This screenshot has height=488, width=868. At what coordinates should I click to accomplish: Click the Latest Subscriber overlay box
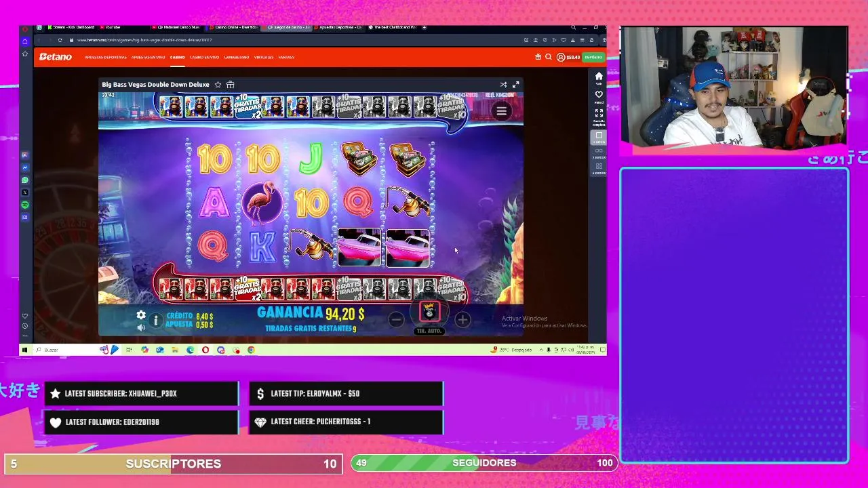coord(141,393)
